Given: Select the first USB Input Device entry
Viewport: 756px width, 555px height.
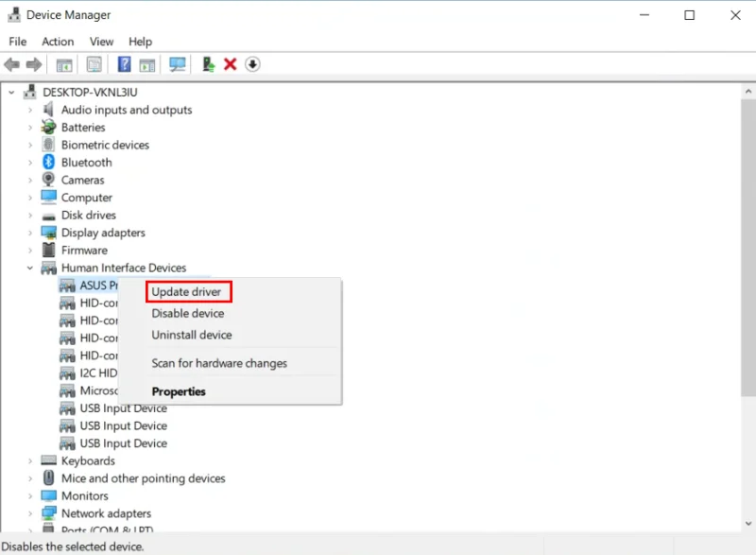Looking at the screenshot, I should point(124,408).
